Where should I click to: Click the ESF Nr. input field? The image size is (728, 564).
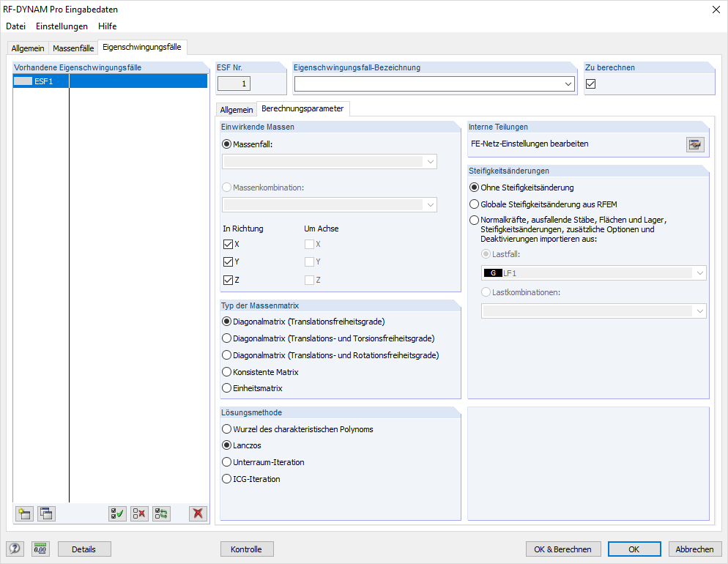(234, 84)
